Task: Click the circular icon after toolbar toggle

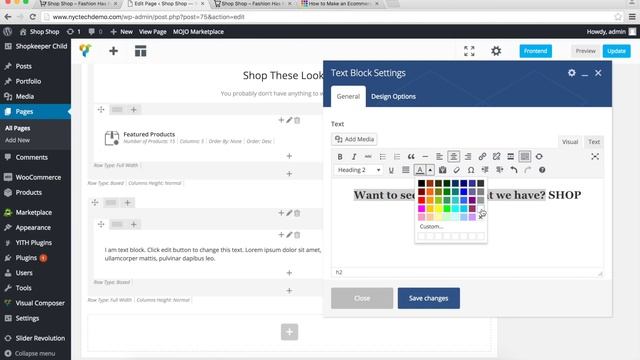Action: (539, 157)
